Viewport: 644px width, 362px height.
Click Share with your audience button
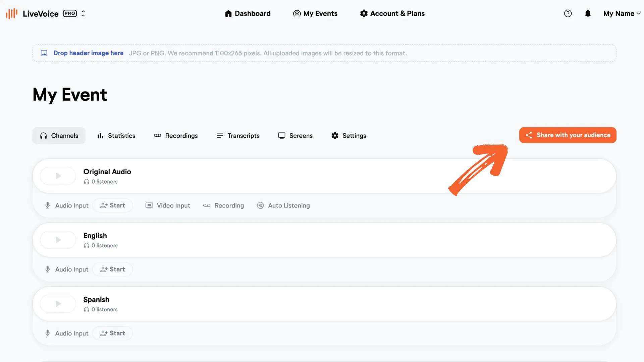(x=568, y=135)
